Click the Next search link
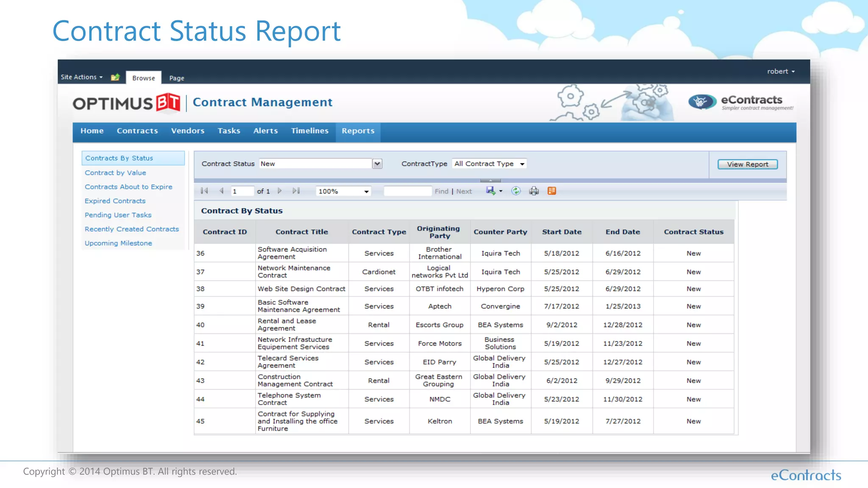This screenshot has width=868, height=488. point(464,191)
